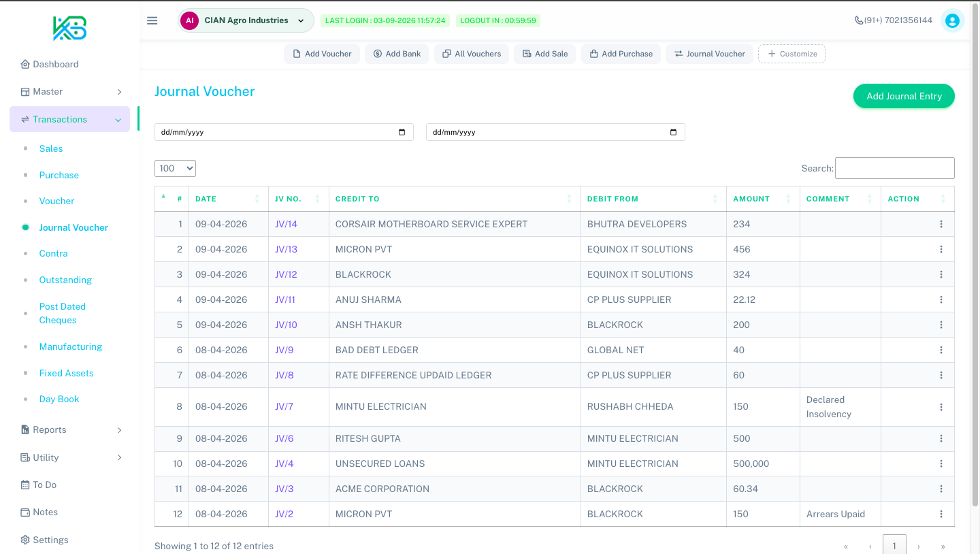Open the JV/6 voucher link

(x=284, y=438)
